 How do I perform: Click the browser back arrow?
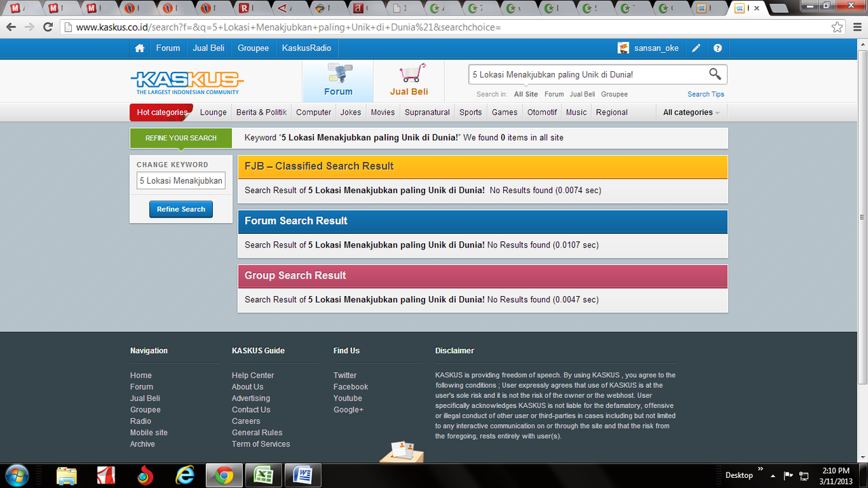[x=11, y=27]
